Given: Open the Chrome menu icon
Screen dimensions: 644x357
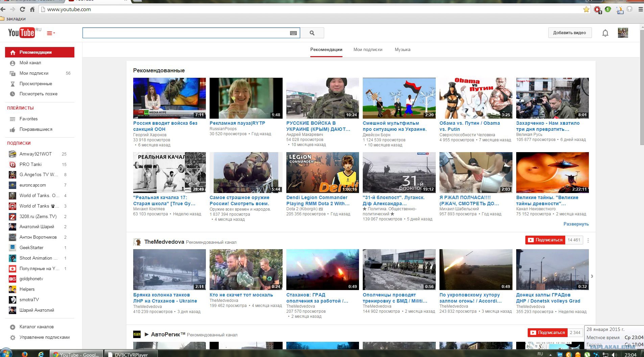Looking at the screenshot, I should tap(641, 9).
